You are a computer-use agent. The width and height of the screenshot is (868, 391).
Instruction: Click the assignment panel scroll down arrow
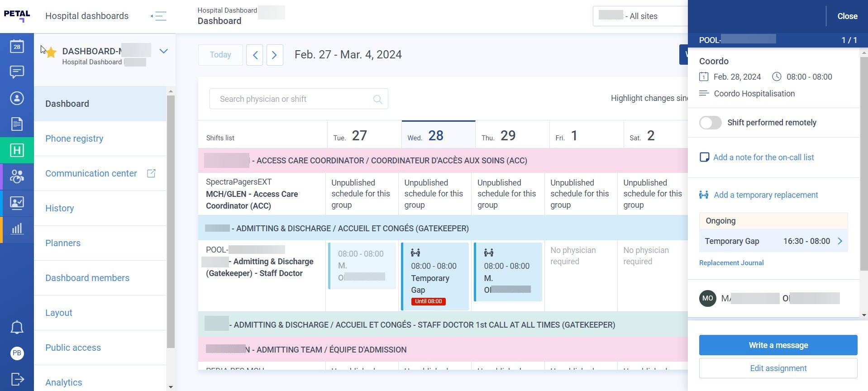coord(864,315)
